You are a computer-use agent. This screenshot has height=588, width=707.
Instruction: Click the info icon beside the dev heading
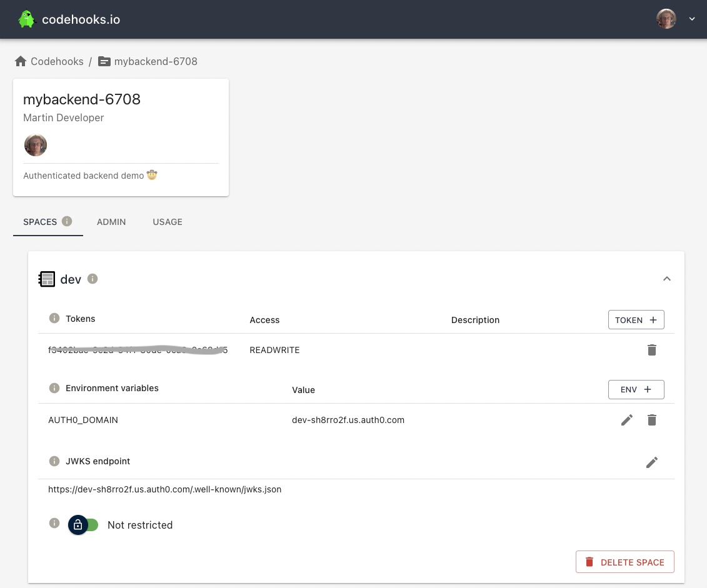click(93, 279)
